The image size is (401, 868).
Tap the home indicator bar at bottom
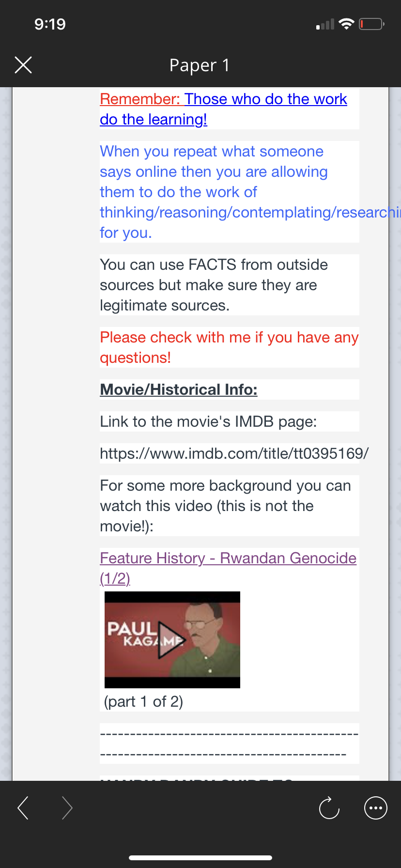[x=200, y=858]
